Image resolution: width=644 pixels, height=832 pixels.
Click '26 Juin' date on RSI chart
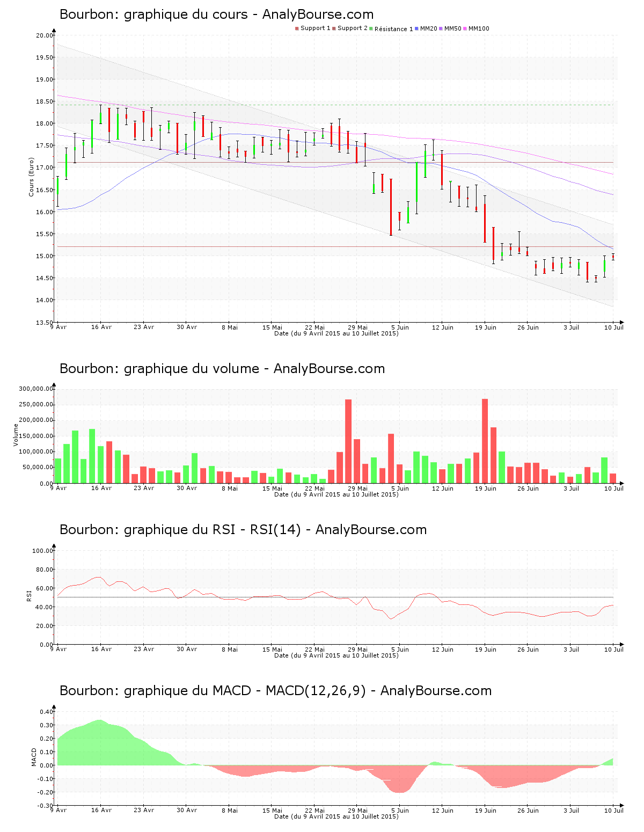pos(528,649)
